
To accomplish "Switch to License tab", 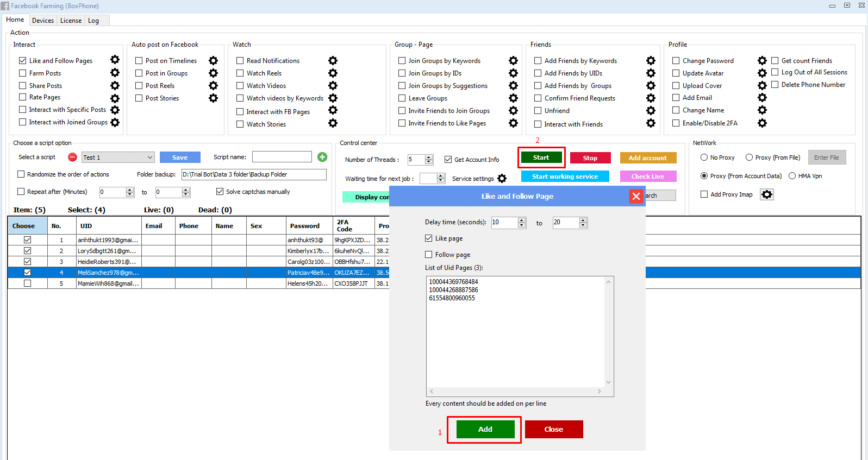I will [x=71, y=21].
